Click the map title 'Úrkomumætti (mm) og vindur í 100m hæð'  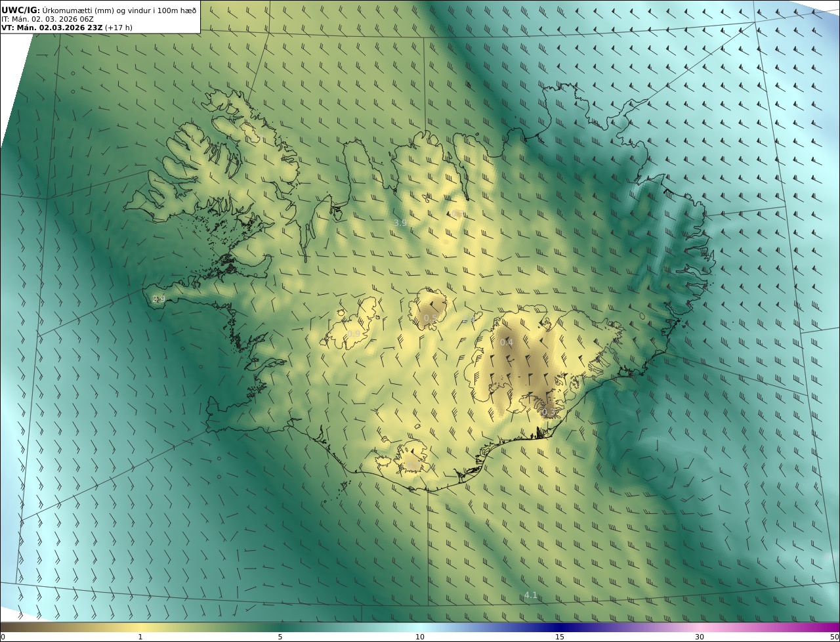click(x=119, y=10)
